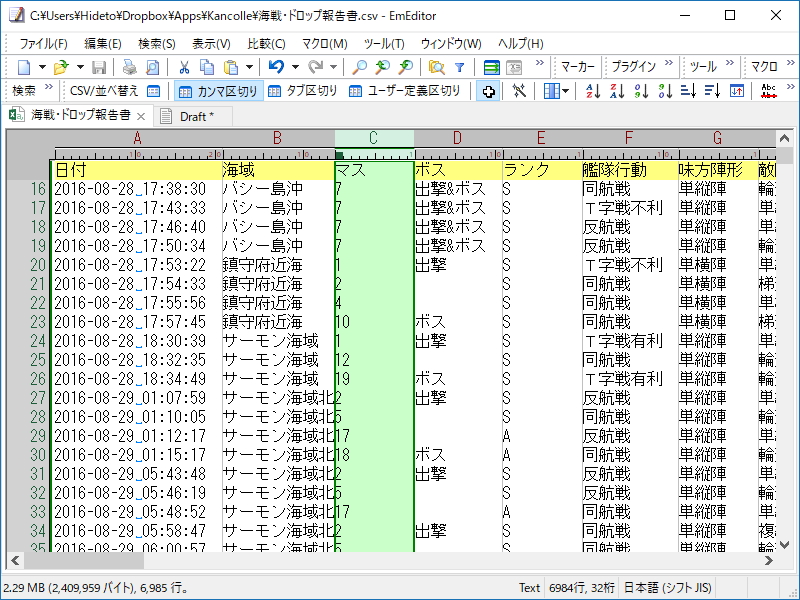Expand the main toolbar overflow chevron

[539, 63]
